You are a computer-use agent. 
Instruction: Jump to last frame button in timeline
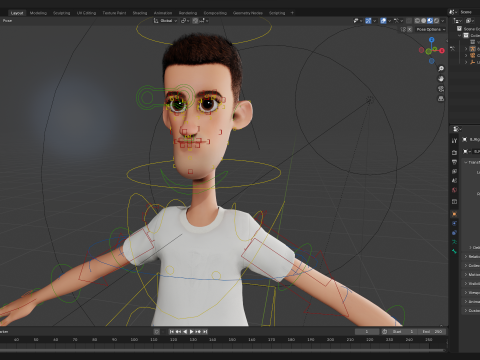[205, 332]
